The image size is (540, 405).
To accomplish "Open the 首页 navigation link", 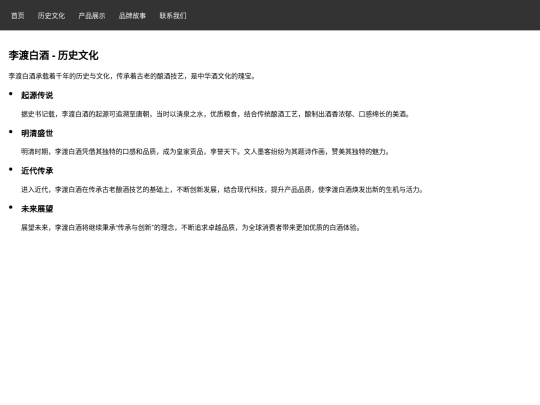I will pos(18,15).
